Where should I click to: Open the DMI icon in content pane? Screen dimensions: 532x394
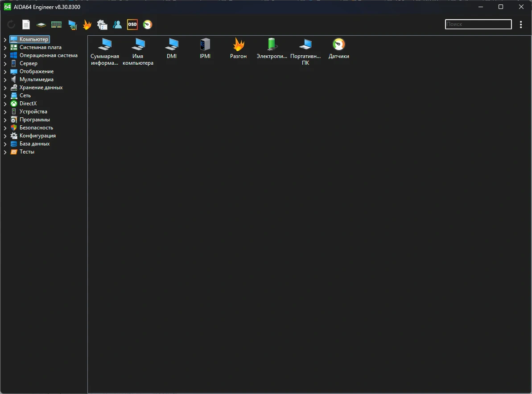(172, 49)
